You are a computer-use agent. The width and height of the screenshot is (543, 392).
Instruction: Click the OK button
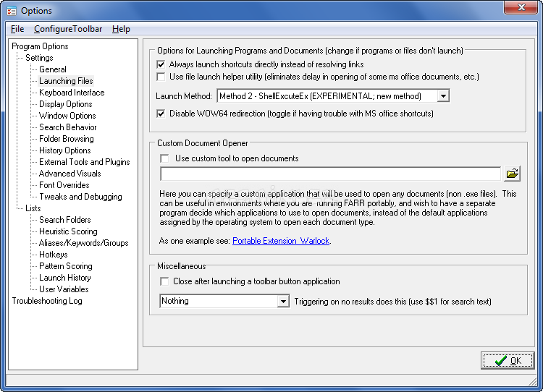click(x=508, y=360)
